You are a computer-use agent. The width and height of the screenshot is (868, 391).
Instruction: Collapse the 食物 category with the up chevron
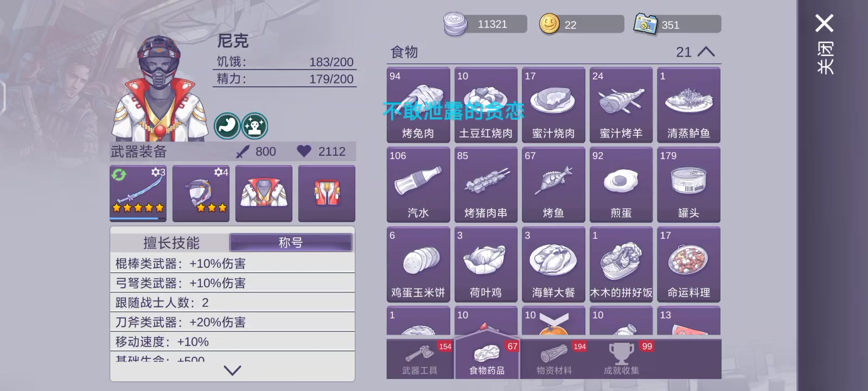(706, 52)
